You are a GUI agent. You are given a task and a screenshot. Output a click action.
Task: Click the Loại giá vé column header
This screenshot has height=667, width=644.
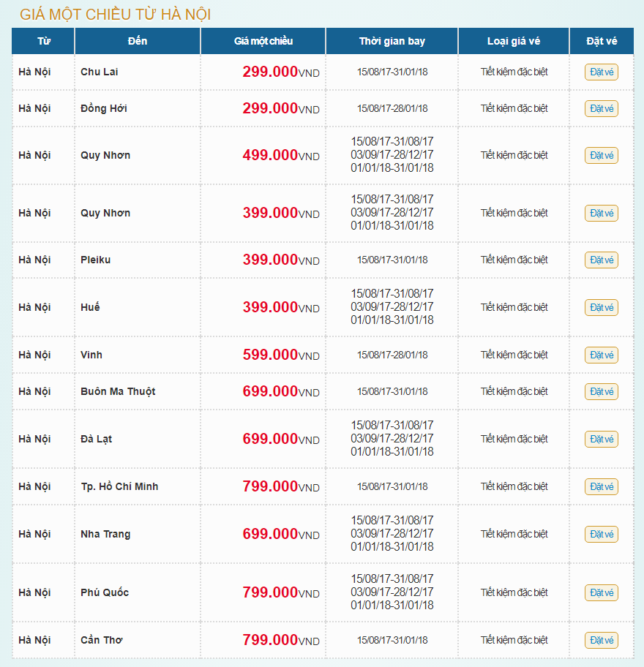pyautogui.click(x=514, y=41)
